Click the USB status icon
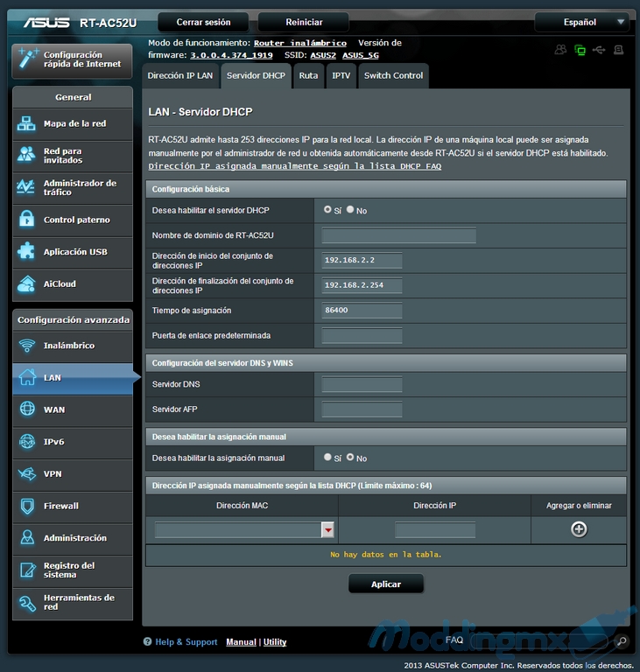This screenshot has height=672, width=640. 599,50
